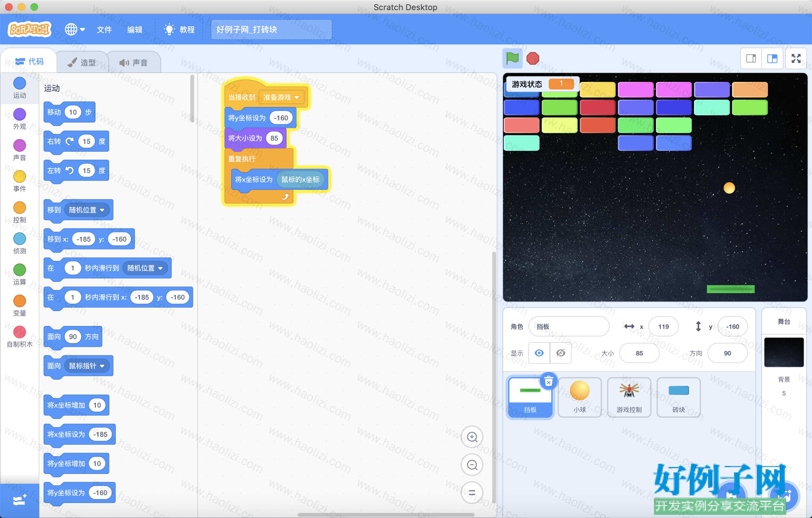Open 准备游戏 message dropdown in script
Viewport: 812px width, 518px height.
(281, 97)
